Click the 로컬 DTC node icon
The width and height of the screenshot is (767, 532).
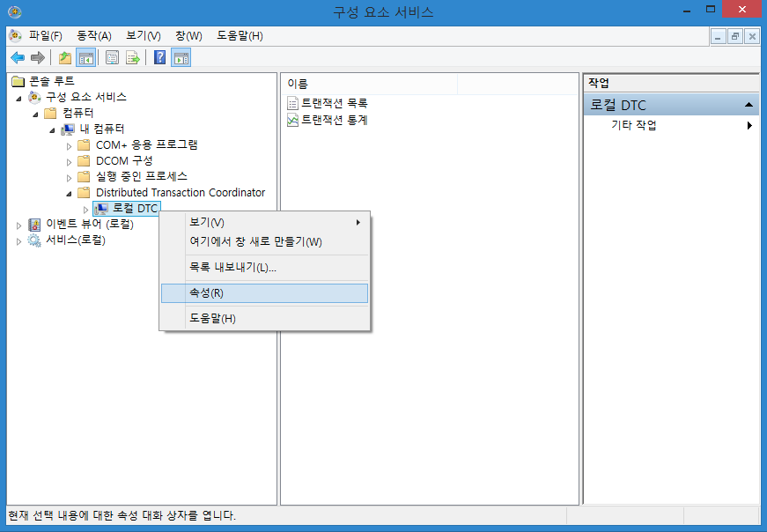[x=101, y=209]
